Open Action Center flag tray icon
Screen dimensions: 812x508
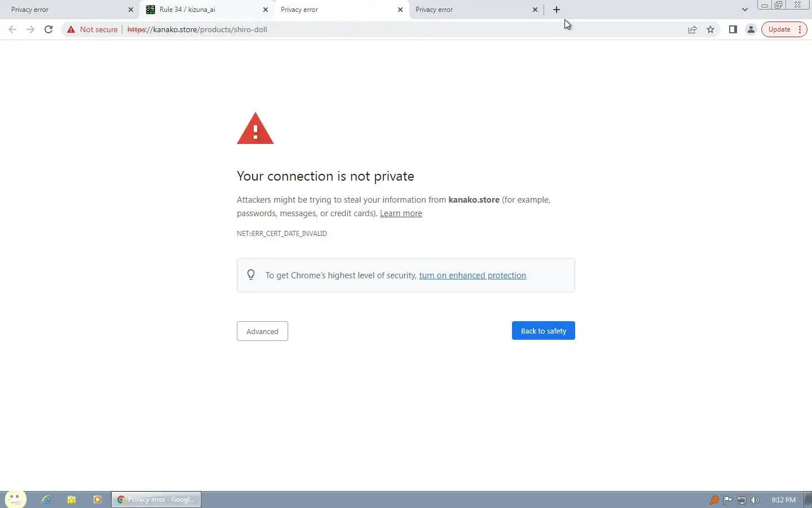728,500
